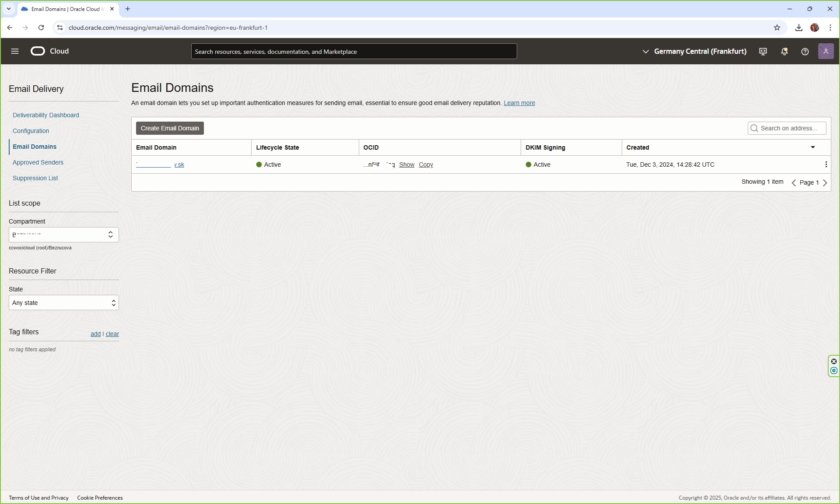Reload the page
The height and width of the screenshot is (504, 840).
[x=41, y=28]
